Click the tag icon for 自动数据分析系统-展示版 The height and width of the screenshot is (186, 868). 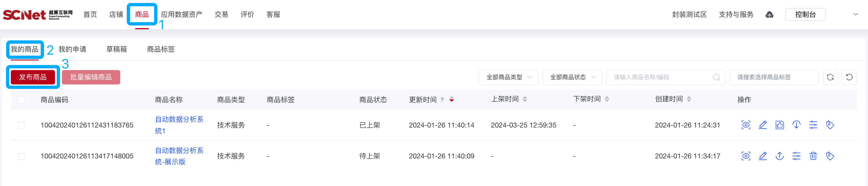click(x=830, y=156)
